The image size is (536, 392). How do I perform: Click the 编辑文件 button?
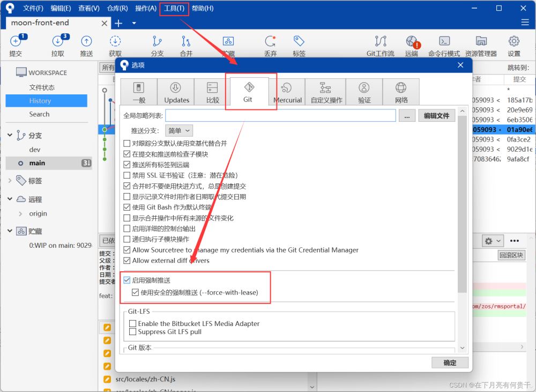click(436, 116)
